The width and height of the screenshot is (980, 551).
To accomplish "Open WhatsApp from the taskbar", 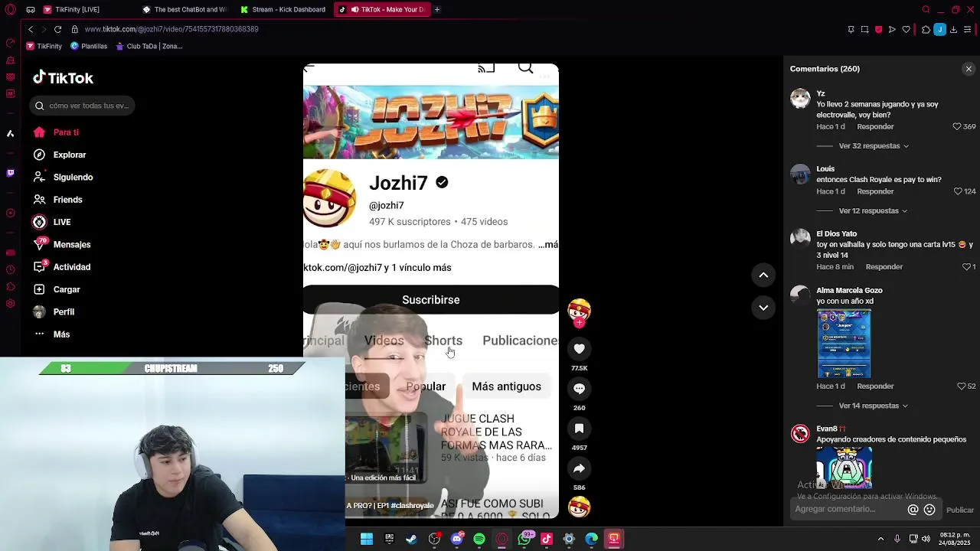I will [524, 539].
